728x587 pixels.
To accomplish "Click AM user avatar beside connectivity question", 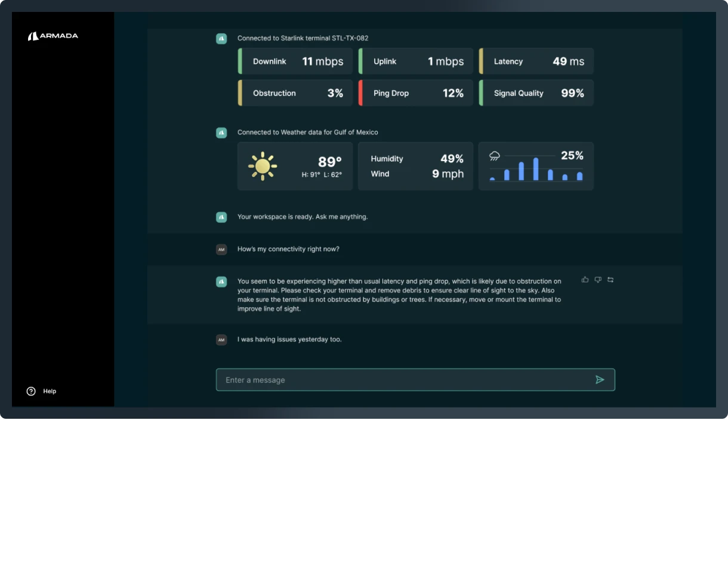I will click(221, 249).
